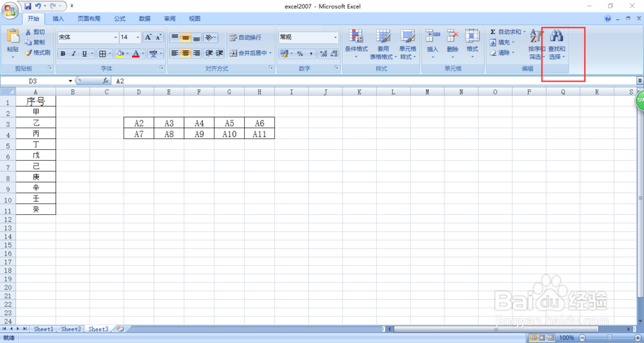This screenshot has width=644, height=343.
Task: Click 合并后居中 merge and center
Action: (x=249, y=53)
